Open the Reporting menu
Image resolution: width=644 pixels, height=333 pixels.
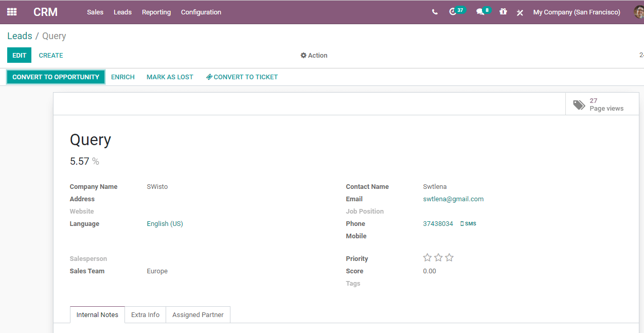[156, 12]
